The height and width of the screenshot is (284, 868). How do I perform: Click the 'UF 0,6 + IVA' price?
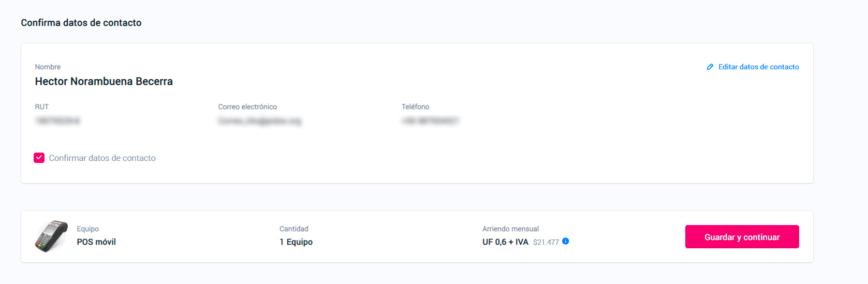(505, 242)
